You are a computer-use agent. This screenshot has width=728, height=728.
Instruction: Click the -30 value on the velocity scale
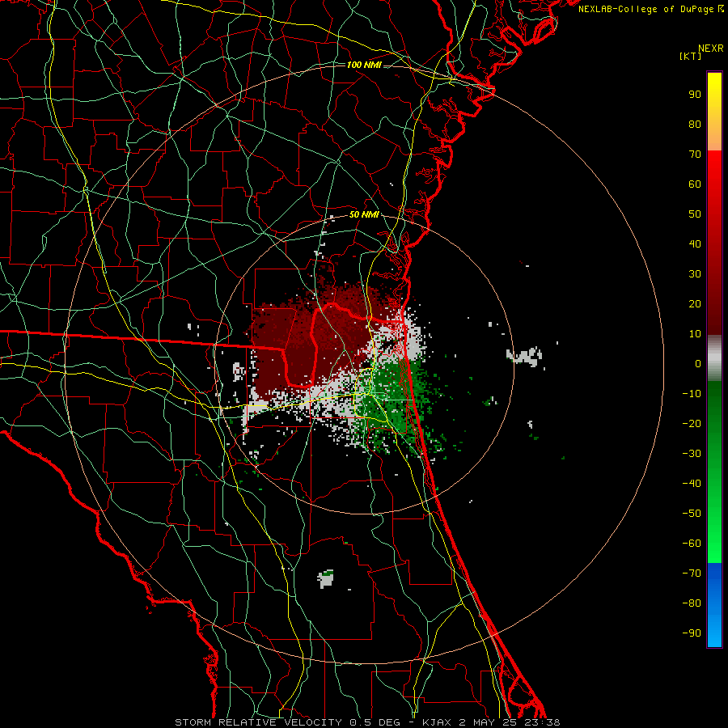(692, 454)
